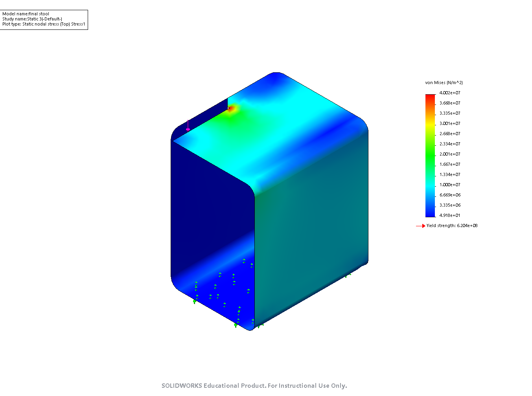
Task: Click the Plot type: Static nodal stress line
Action: click(x=44, y=24)
